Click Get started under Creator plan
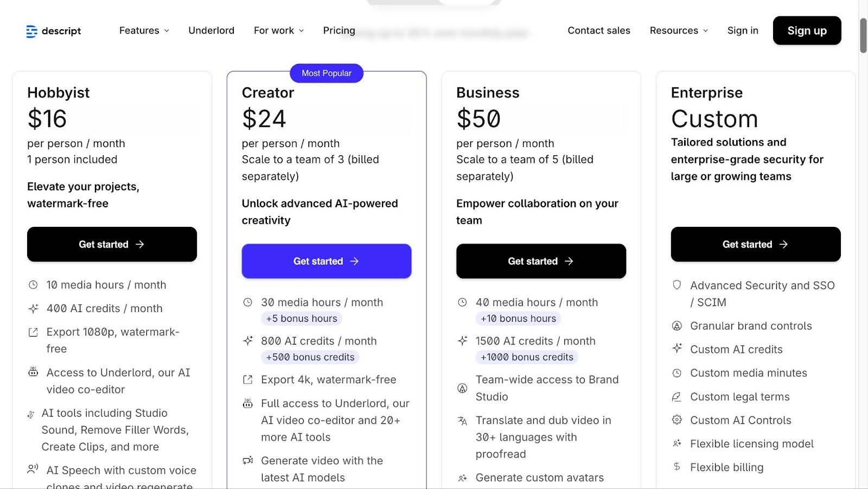 (327, 261)
